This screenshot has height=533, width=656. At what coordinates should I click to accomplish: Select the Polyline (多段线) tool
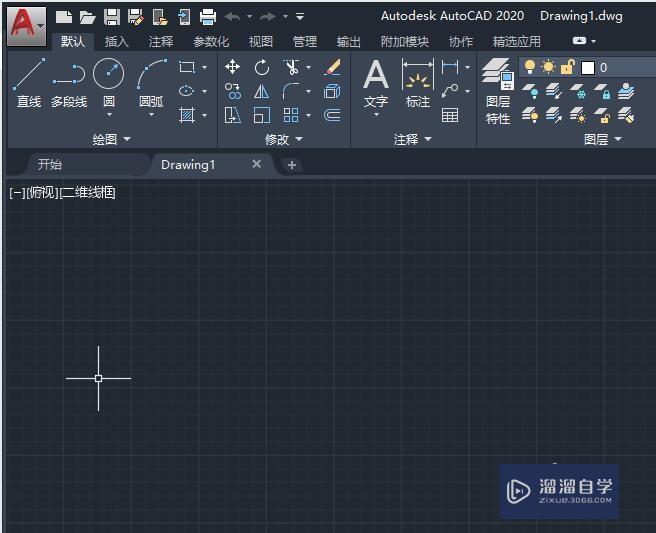(x=69, y=83)
